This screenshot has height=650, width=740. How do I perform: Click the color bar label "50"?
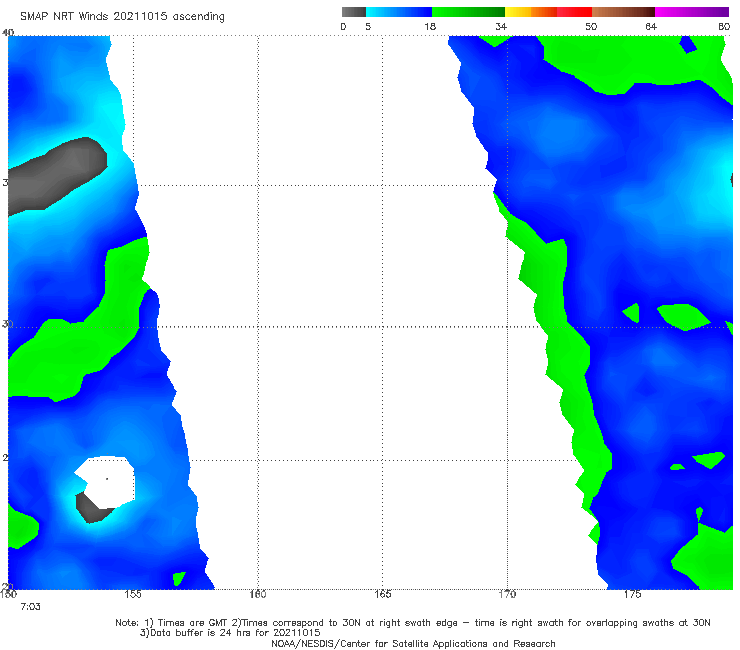[x=591, y=26]
